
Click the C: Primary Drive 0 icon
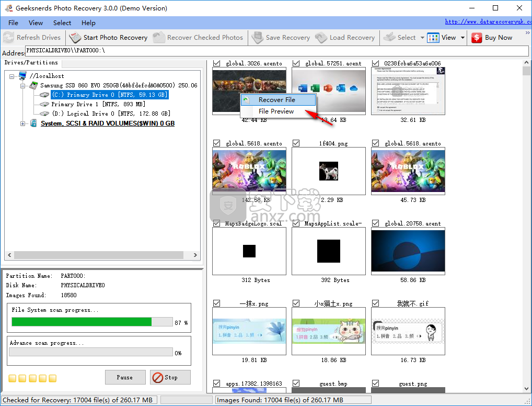[44, 95]
